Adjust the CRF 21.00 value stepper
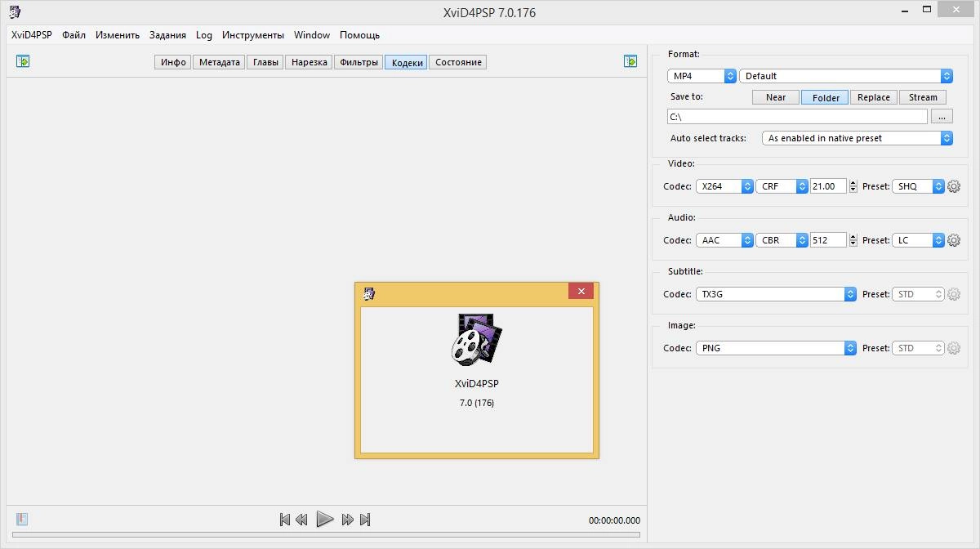This screenshot has width=980, height=549. pyautogui.click(x=853, y=186)
